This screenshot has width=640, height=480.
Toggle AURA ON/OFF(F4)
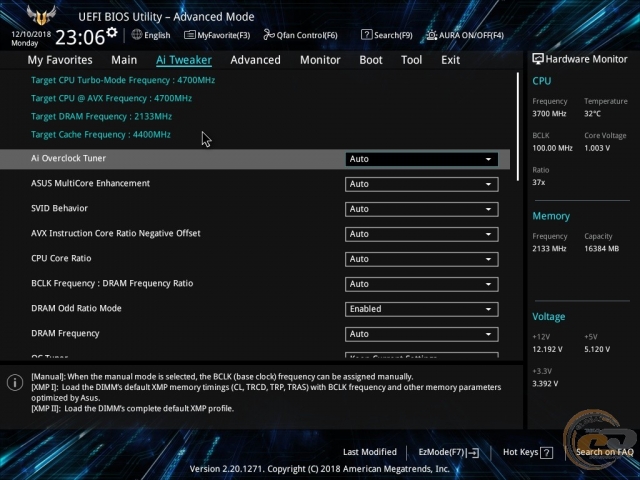coord(465,35)
